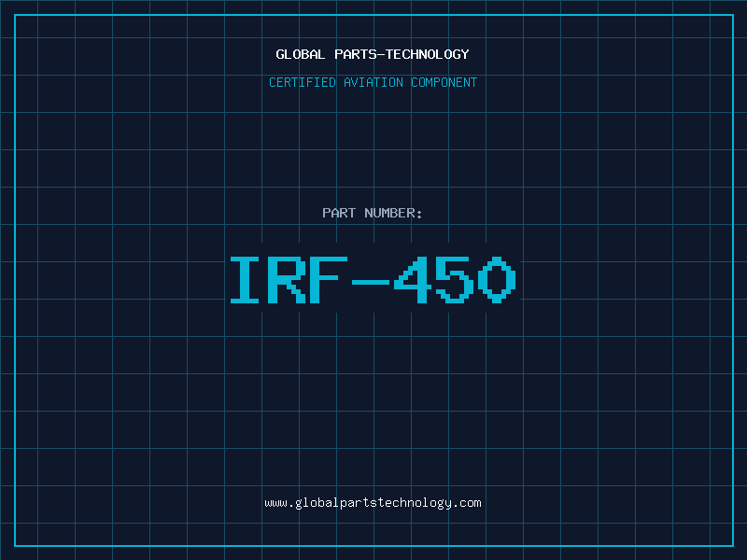Open the www.globalpartstechnology.com link
Viewport: 747px width, 560px height.
click(373, 503)
